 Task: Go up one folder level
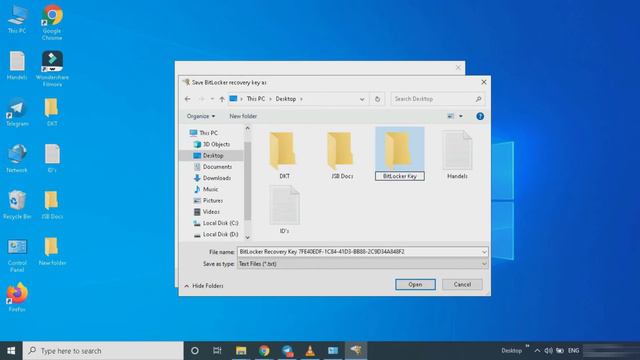click(222, 99)
